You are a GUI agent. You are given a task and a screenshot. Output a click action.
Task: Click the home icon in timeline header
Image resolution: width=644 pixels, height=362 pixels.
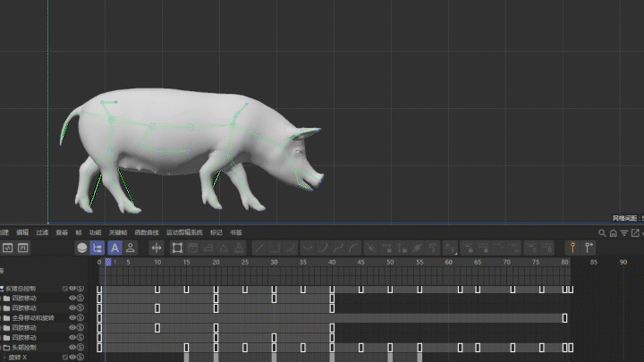coord(614,233)
